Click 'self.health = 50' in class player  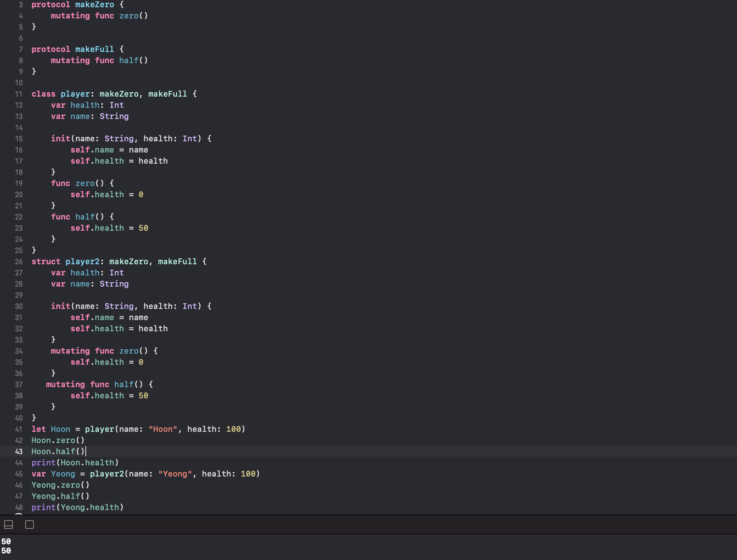tap(109, 228)
